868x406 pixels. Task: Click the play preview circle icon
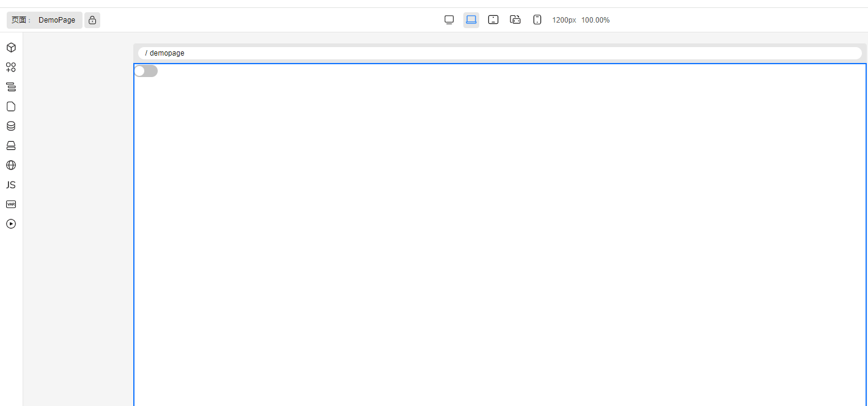coord(11,224)
